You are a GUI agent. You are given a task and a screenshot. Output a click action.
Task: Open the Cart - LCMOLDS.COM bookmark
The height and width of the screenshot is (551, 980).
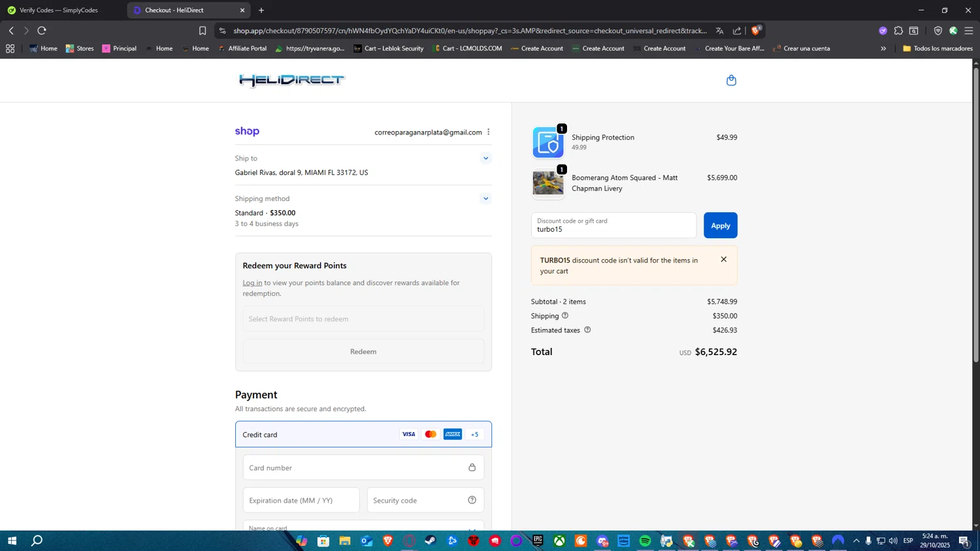(x=466, y=48)
